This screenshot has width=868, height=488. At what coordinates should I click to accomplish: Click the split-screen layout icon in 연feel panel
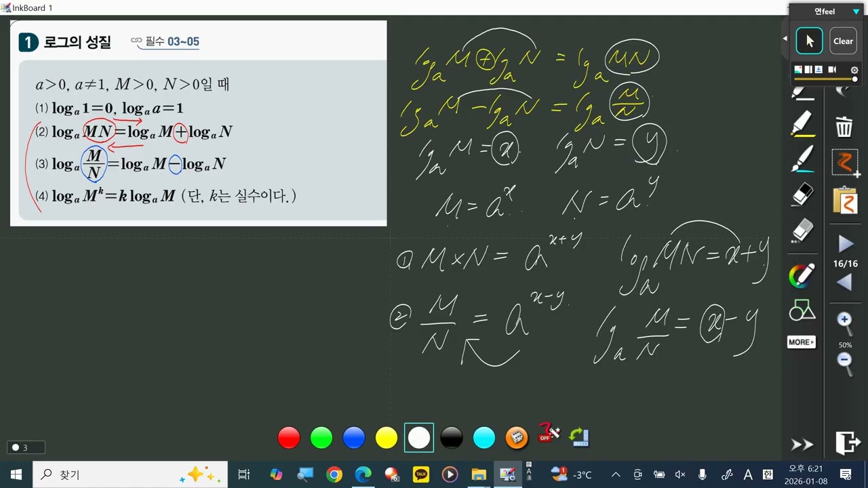(808, 69)
